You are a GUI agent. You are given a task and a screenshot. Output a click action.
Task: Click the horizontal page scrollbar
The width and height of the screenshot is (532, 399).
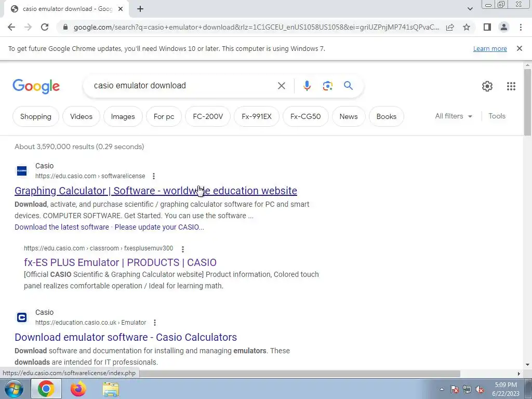tap(299, 374)
